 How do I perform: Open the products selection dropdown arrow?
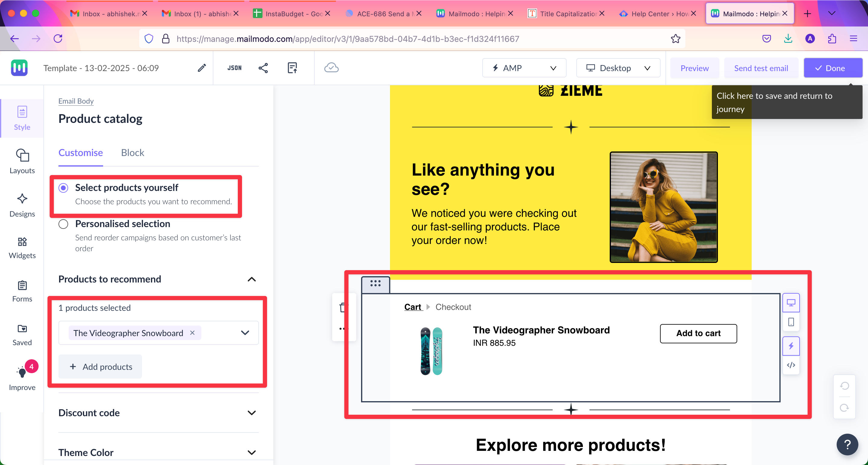point(245,333)
